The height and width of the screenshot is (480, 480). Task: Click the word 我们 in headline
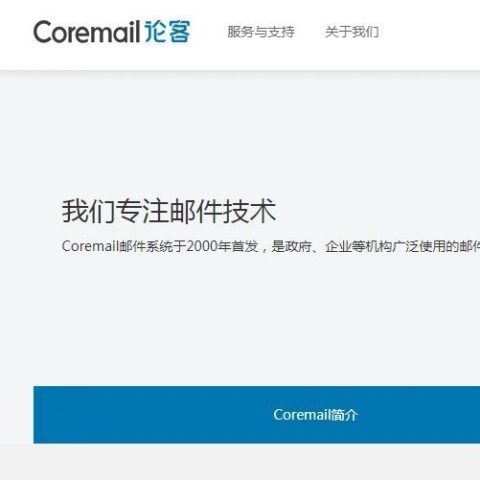tap(88, 211)
